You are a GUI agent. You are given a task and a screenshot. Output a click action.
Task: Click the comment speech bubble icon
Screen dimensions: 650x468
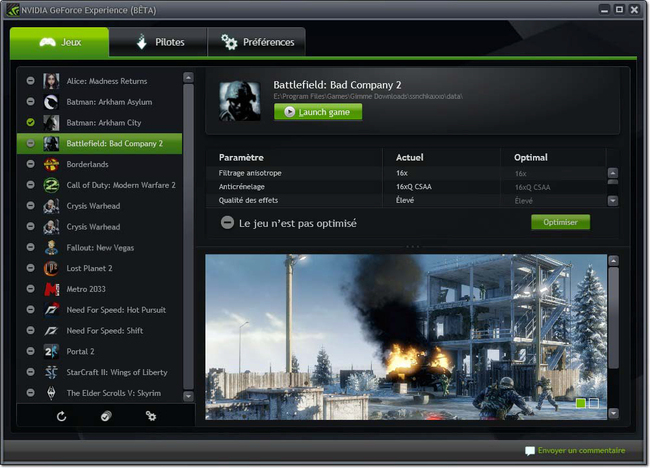tap(529, 451)
